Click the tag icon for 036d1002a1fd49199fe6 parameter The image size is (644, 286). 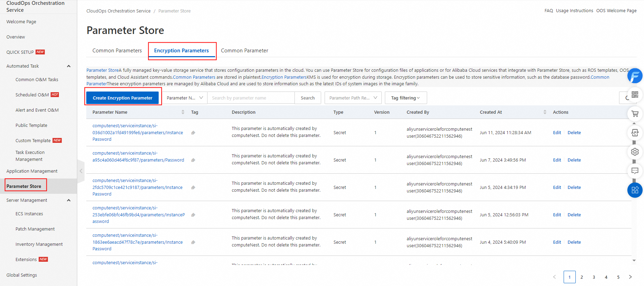click(193, 133)
